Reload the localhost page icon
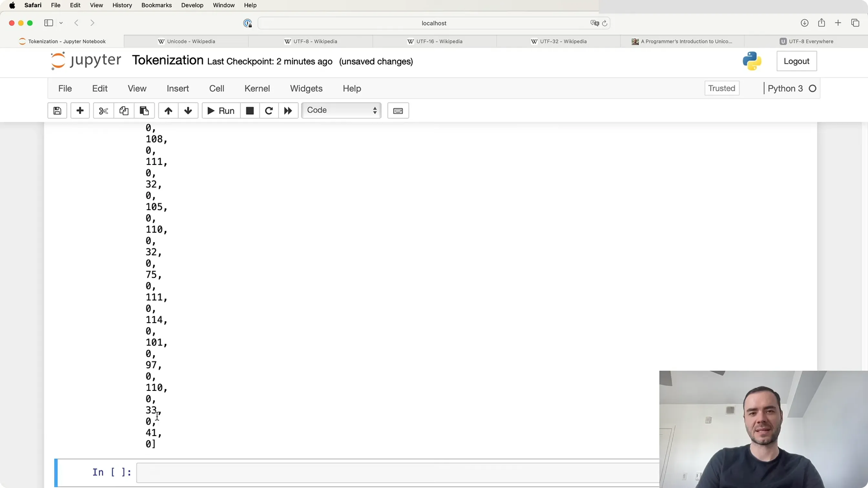This screenshot has width=868, height=488. click(604, 23)
